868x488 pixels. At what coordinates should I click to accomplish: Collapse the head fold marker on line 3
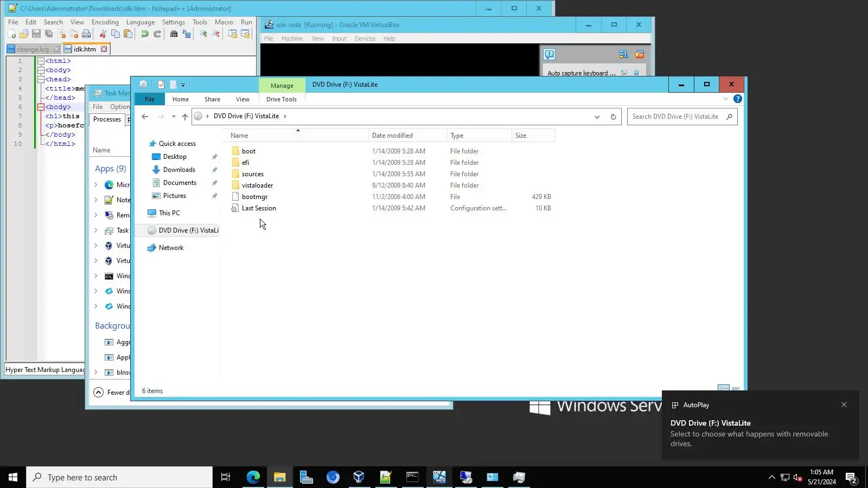click(41, 79)
